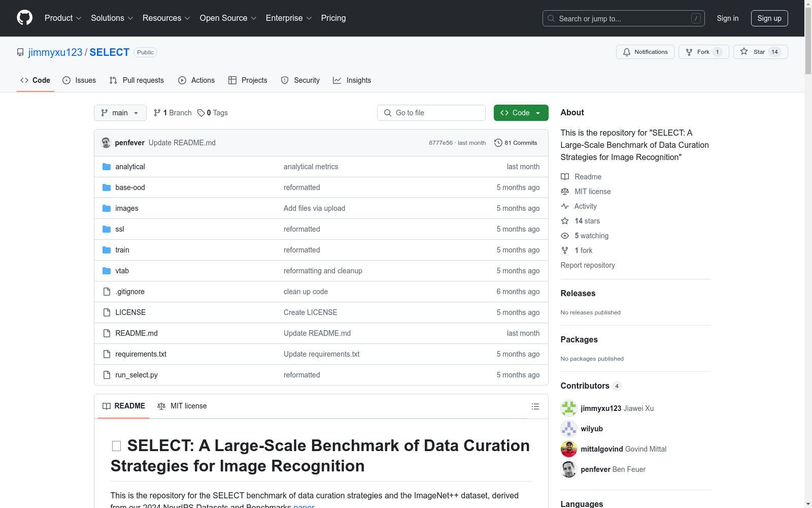Click the images folder icon
The width and height of the screenshot is (812, 508).
[107, 208]
